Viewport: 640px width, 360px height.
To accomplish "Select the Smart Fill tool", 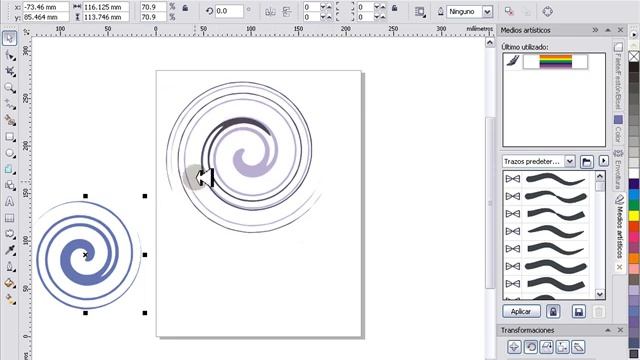I will tap(10, 120).
